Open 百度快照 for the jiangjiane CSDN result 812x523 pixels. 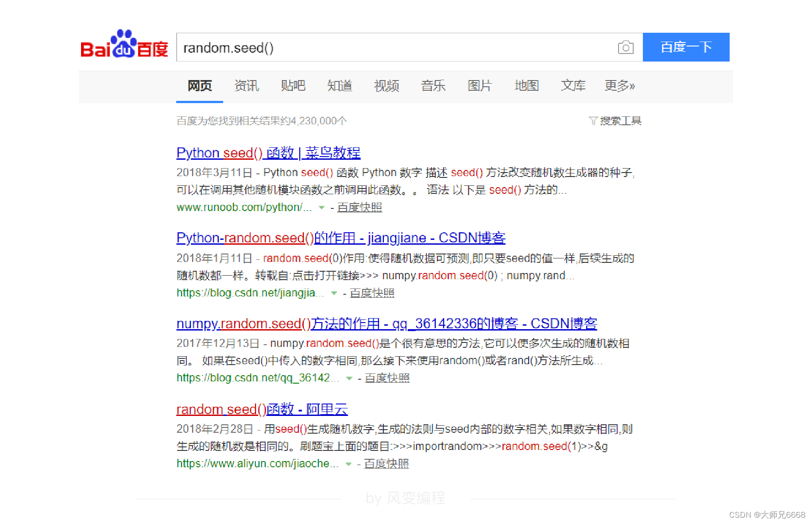pos(372,293)
